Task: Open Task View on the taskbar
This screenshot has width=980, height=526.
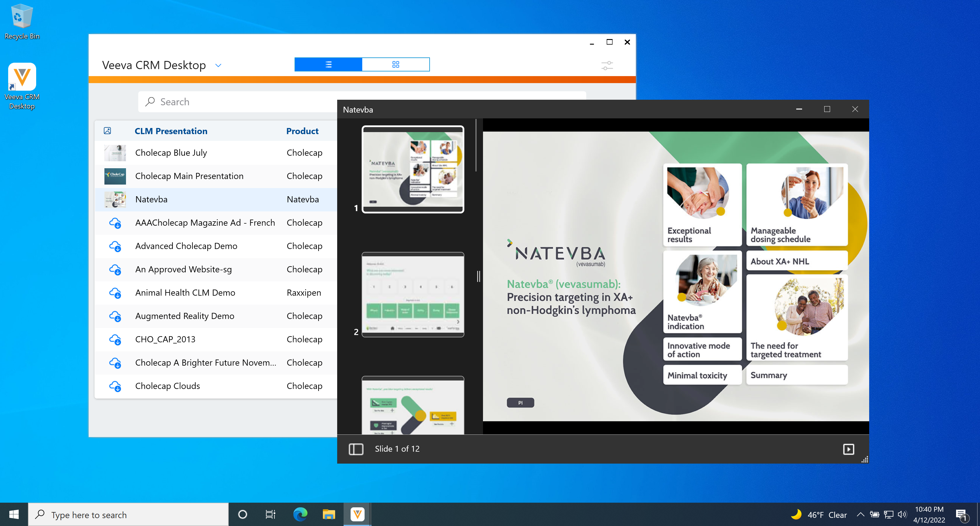Action: [270, 515]
